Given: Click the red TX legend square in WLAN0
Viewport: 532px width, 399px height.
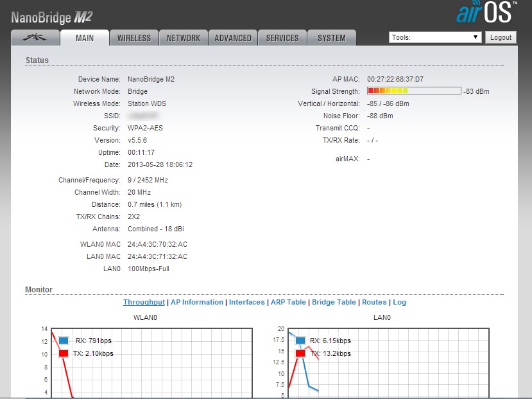Looking at the screenshot, I should pyautogui.click(x=64, y=353).
